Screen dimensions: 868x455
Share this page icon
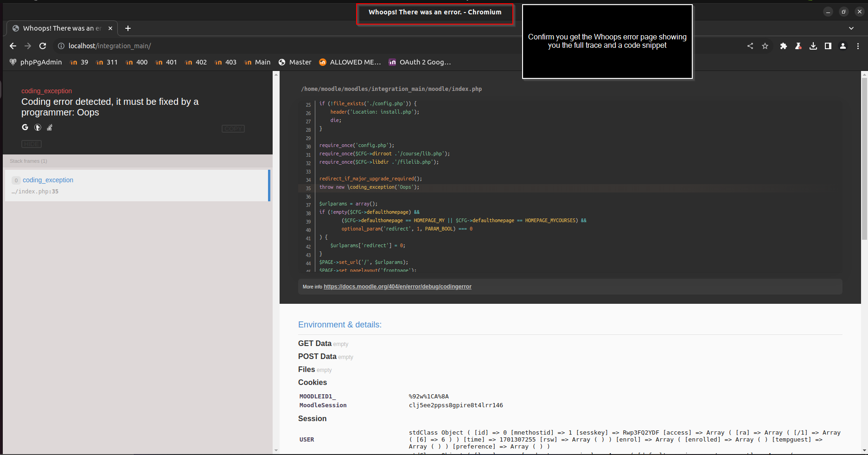coord(750,46)
